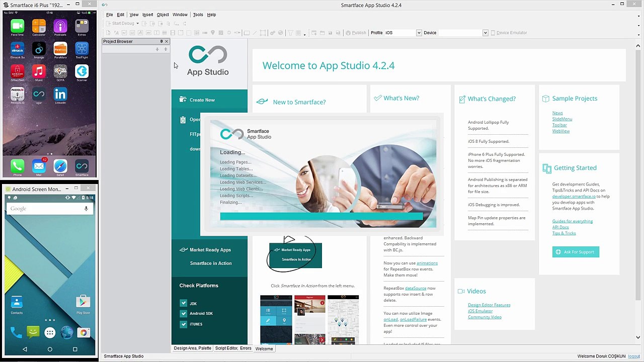Viewport: 644px width, 362px height.
Task: Open the Toolbar sample project link
Action: [559, 125]
